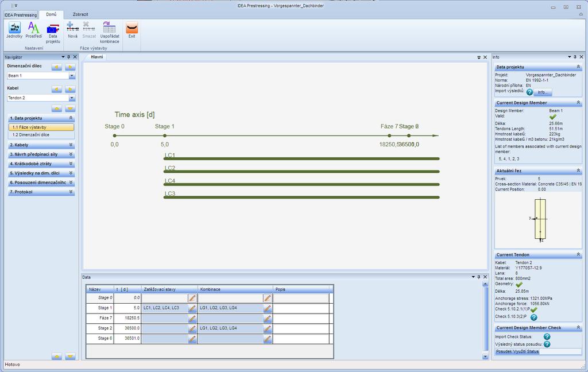Image resolution: width=588 pixels, height=372 pixels.
Task: Close the Navigátor panel
Action: pyautogui.click(x=75, y=57)
